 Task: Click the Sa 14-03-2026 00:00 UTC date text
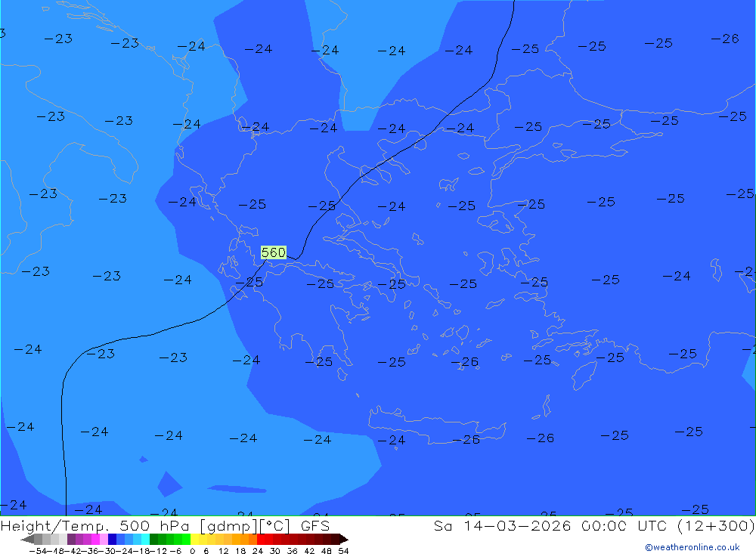click(553, 525)
